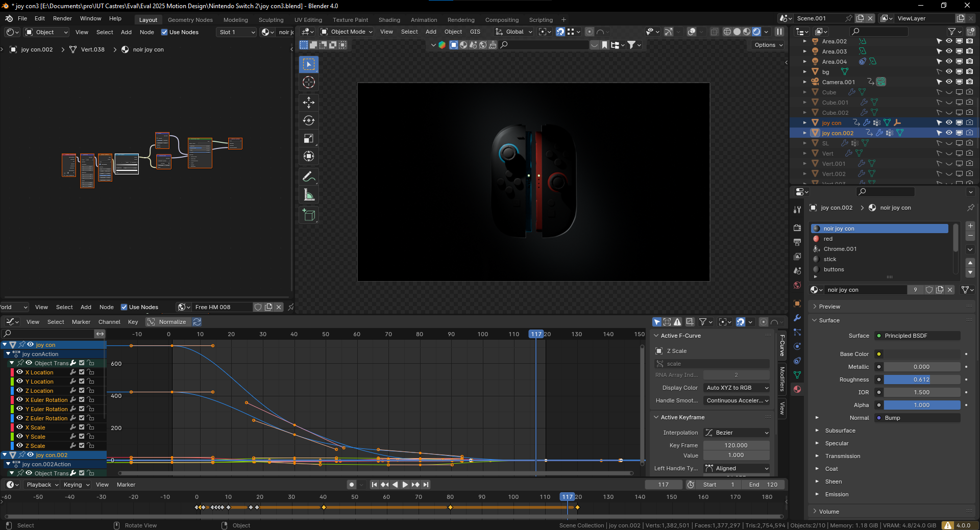This screenshot has width=980, height=530.
Task: Select the Scale tool in viewport toolbar
Action: coord(309,138)
